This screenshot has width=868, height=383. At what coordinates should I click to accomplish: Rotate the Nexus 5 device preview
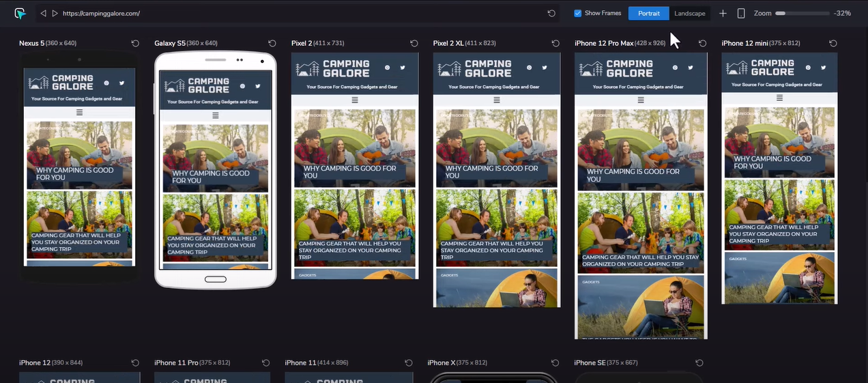135,43
